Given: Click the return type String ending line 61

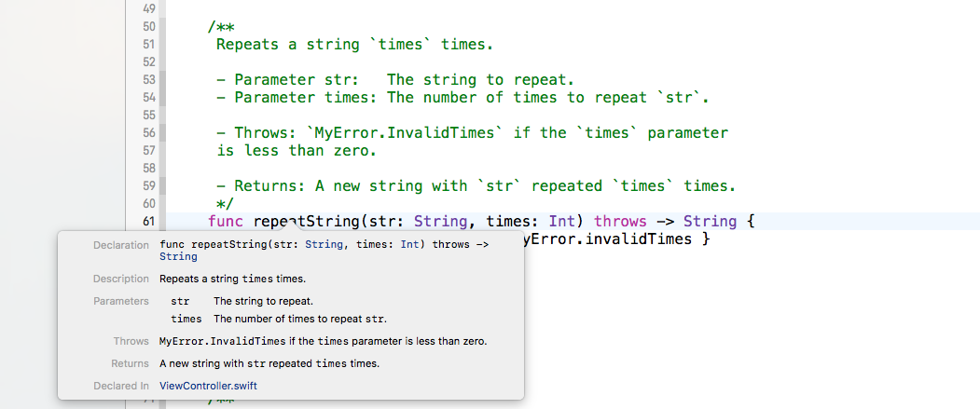Looking at the screenshot, I should click(x=710, y=221).
